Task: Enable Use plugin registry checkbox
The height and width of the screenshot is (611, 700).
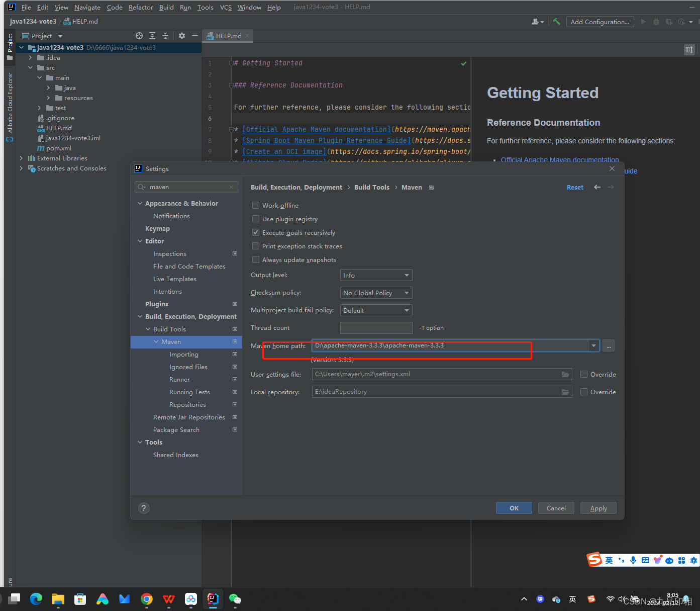Action: [256, 219]
